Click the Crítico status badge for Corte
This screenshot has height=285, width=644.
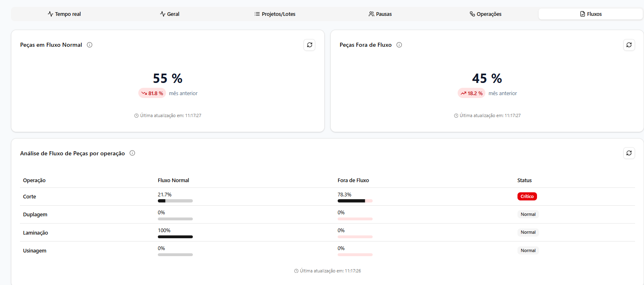527,196
